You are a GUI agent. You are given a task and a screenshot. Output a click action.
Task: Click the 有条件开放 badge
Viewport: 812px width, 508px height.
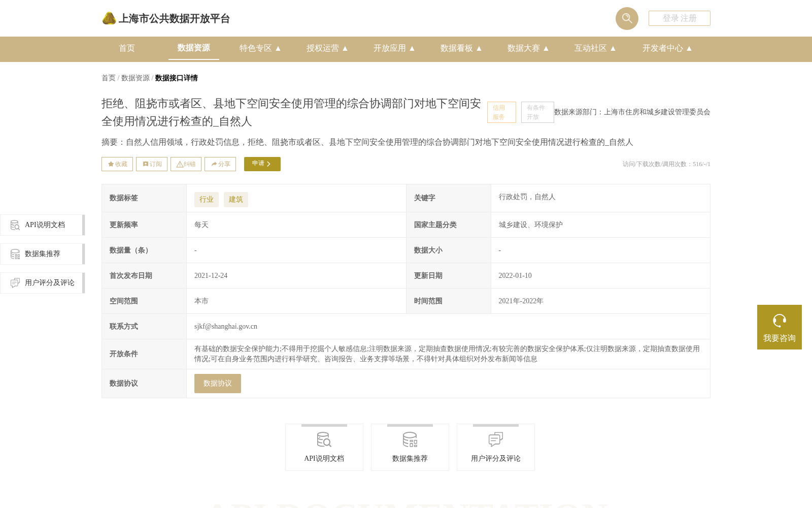point(537,112)
